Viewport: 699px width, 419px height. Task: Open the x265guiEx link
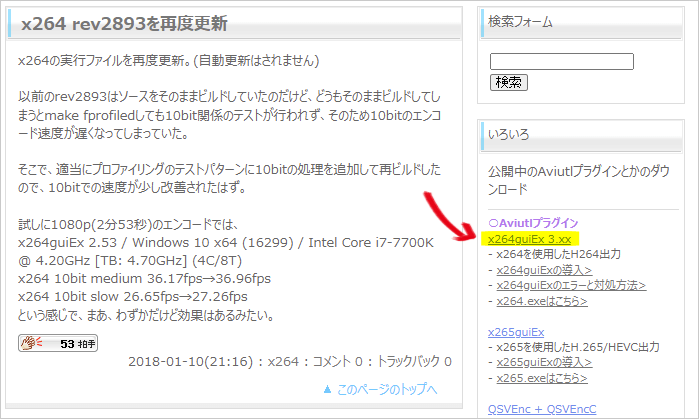point(516,333)
